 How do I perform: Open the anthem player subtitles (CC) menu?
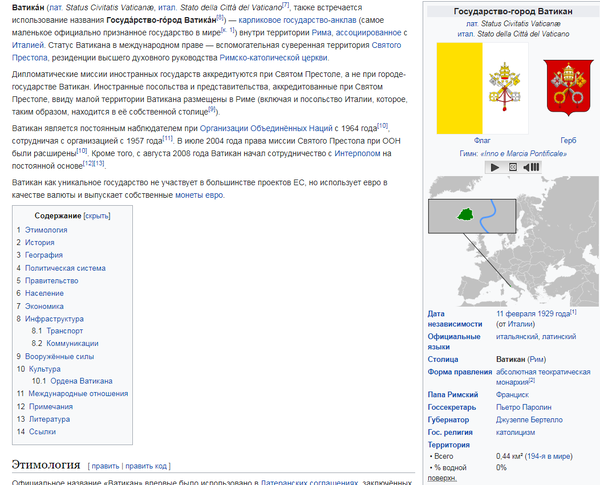tap(513, 167)
